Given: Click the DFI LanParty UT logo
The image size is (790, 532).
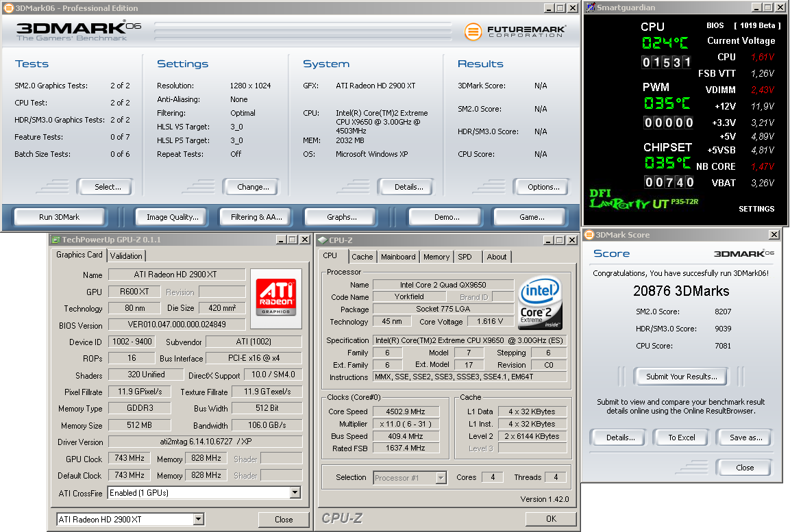Looking at the screenshot, I should click(x=644, y=199).
